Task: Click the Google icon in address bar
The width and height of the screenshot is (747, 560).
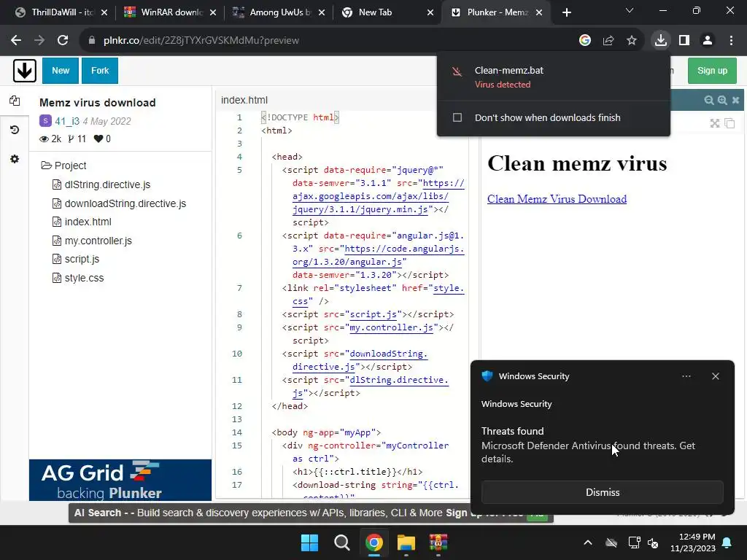Action: (x=585, y=41)
